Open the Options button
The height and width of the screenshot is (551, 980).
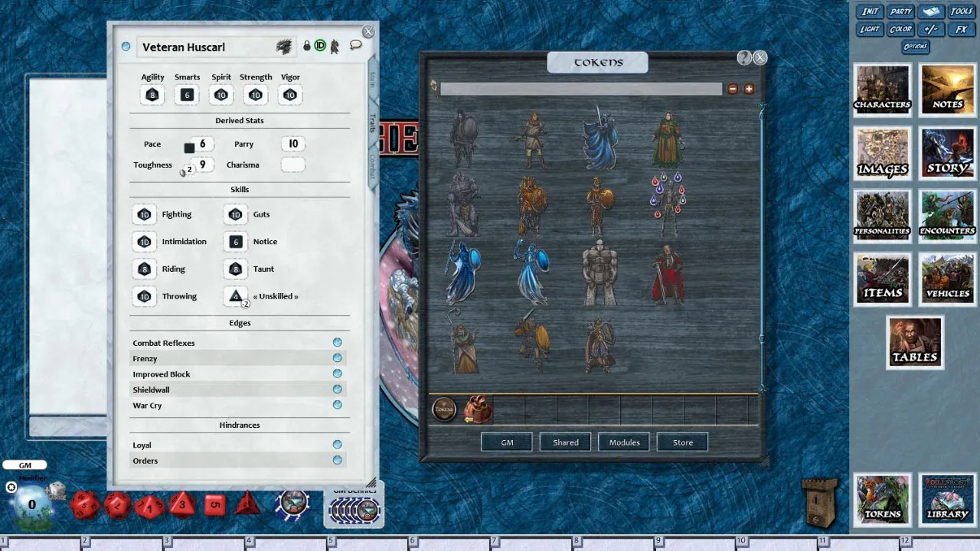point(916,47)
